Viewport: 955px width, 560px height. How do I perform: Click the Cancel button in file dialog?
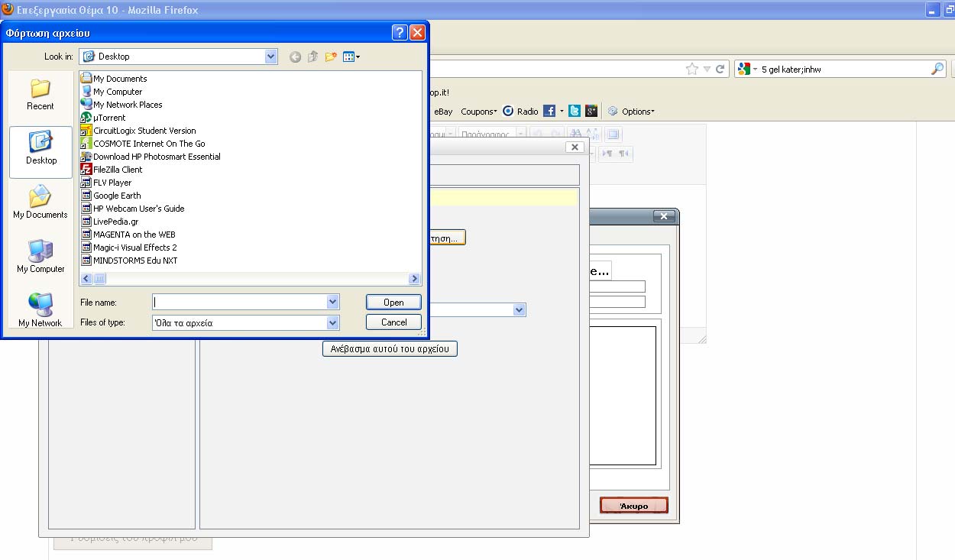tap(393, 322)
